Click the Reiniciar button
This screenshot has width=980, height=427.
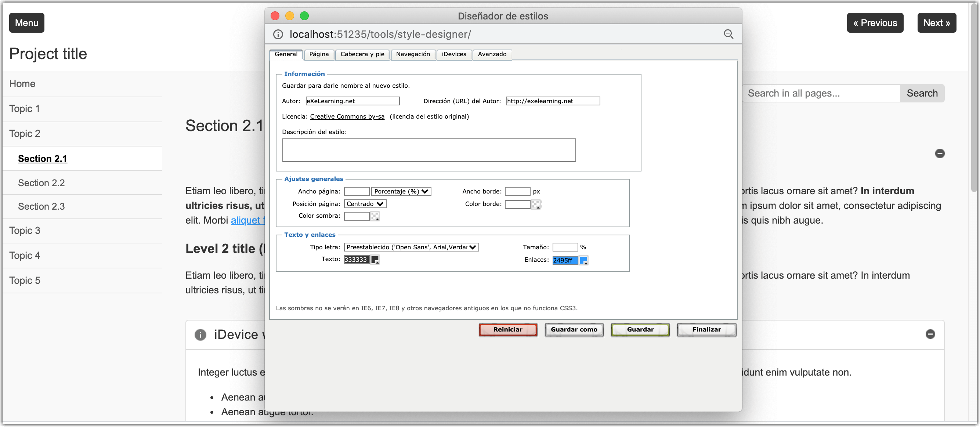[x=507, y=330]
